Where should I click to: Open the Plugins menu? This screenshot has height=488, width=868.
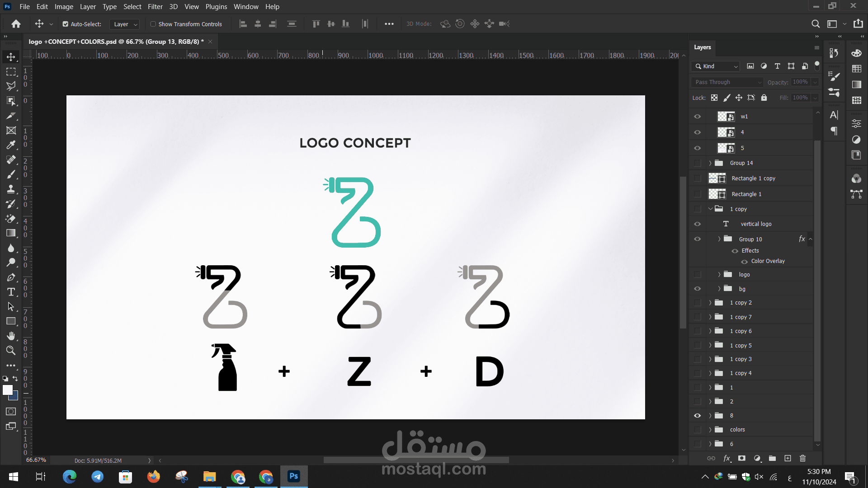pyautogui.click(x=216, y=6)
